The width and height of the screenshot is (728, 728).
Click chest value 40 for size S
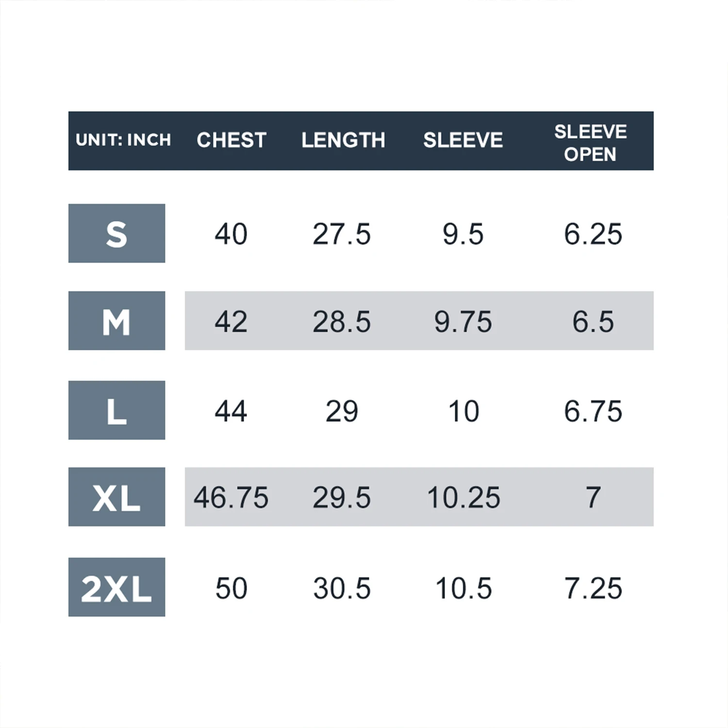(x=231, y=234)
